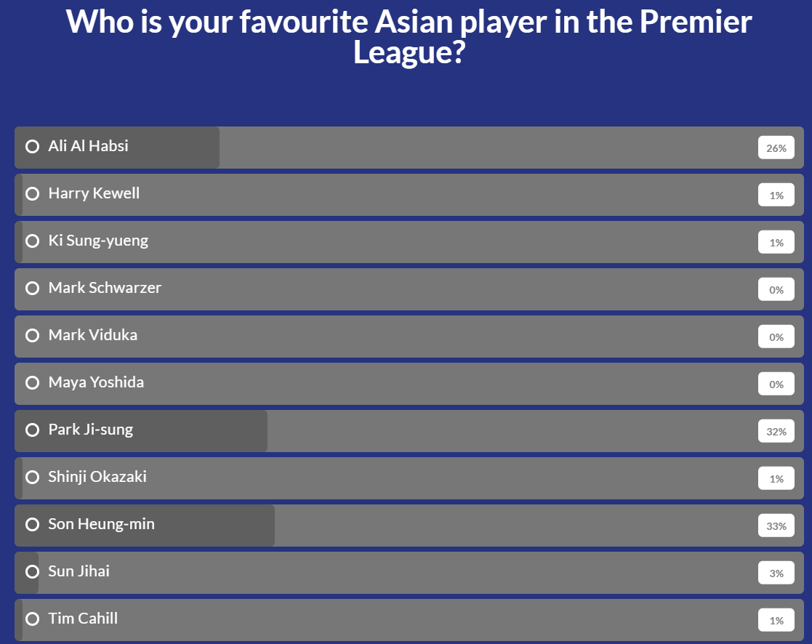Choose Harry Kewell radio option
812x644 pixels.
click(32, 193)
